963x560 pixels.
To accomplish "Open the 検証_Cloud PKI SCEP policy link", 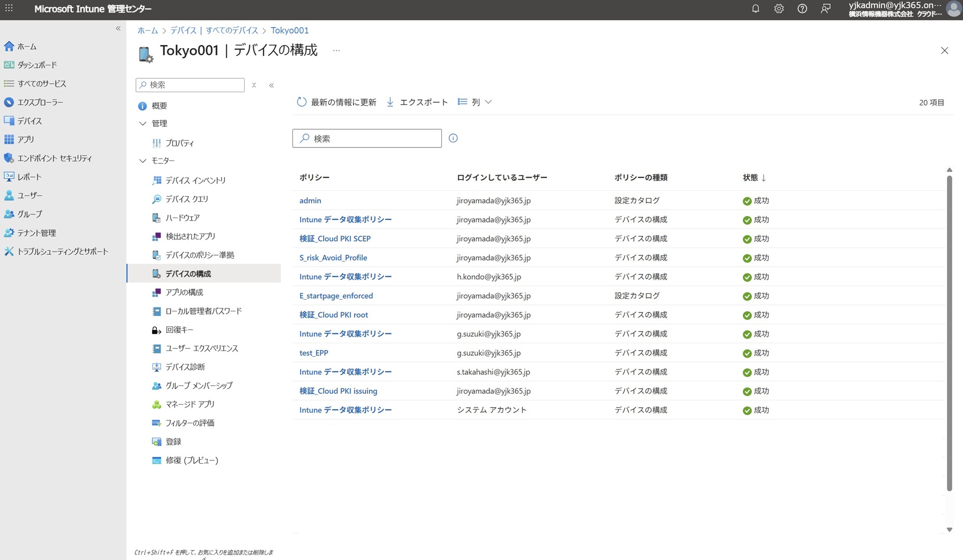I will [x=335, y=239].
